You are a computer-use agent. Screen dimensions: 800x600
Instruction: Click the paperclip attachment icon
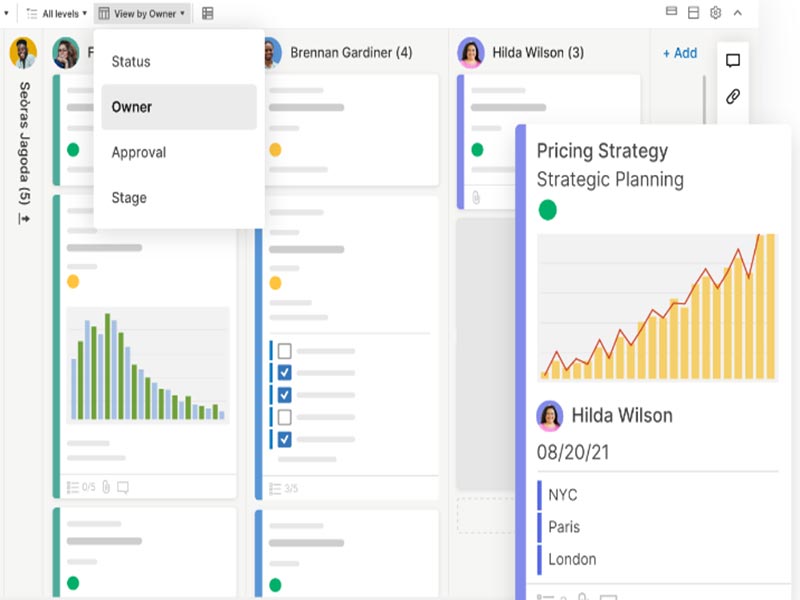pos(735,97)
